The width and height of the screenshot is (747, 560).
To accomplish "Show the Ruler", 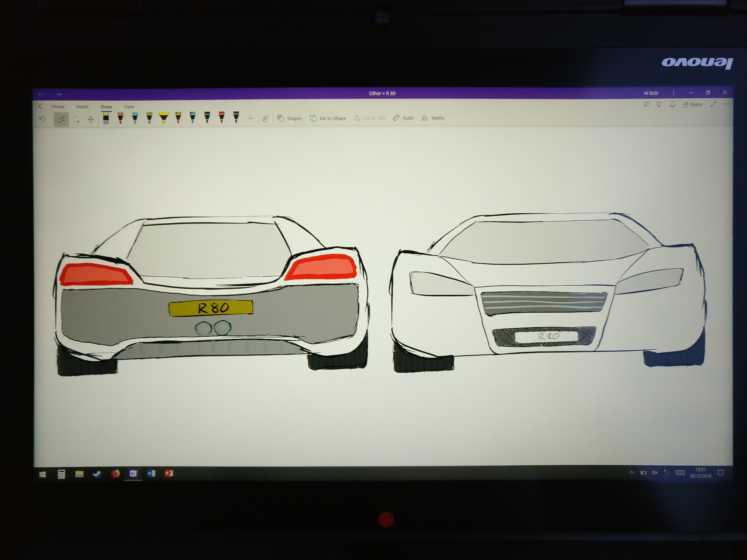I will pyautogui.click(x=403, y=118).
